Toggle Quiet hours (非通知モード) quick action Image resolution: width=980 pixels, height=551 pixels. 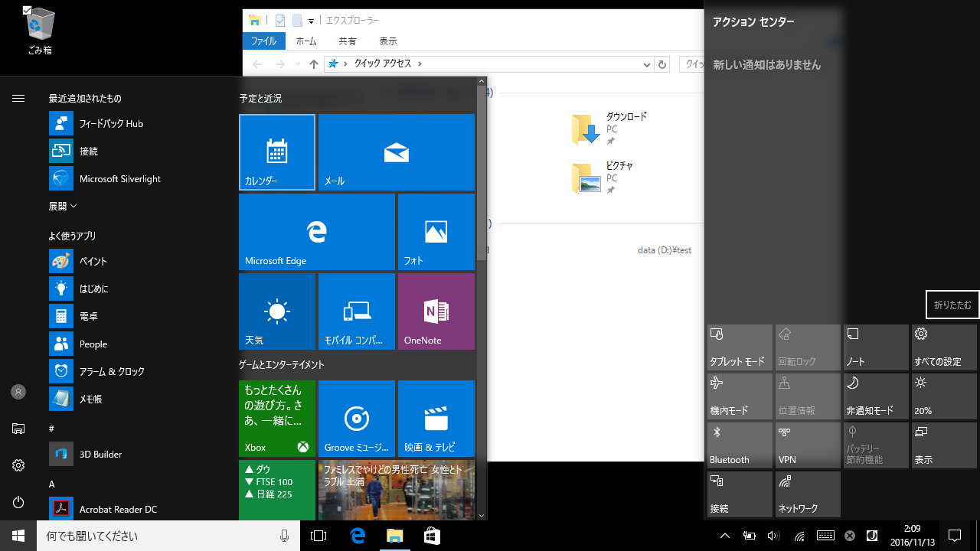pos(875,396)
